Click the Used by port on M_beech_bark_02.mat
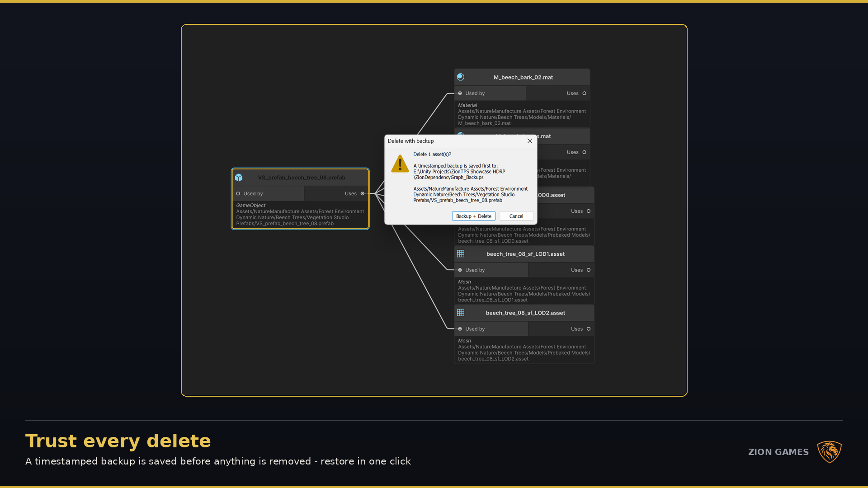868x488 pixels. coord(460,94)
